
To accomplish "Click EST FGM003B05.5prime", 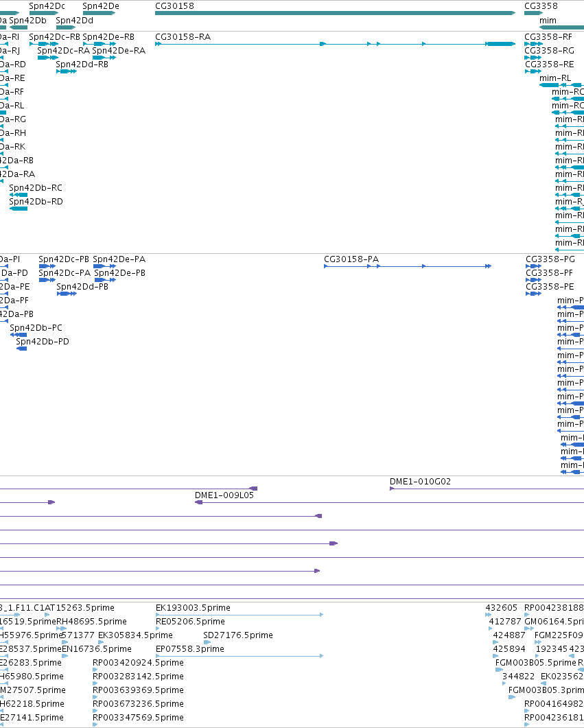I will click(536, 663).
